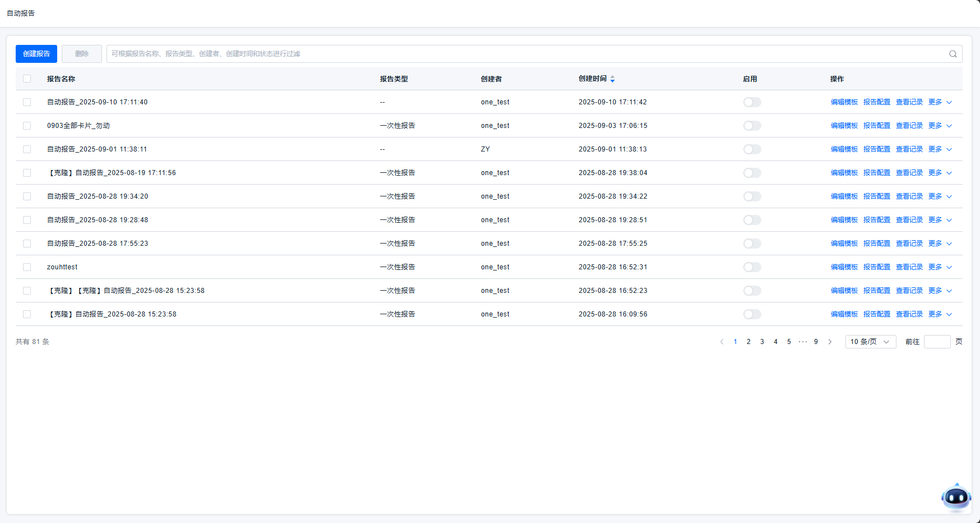The height and width of the screenshot is (523, 980).
Task: Open 查看记录 for 自动报告_2025-08-28 19:34:20
Action: click(909, 196)
